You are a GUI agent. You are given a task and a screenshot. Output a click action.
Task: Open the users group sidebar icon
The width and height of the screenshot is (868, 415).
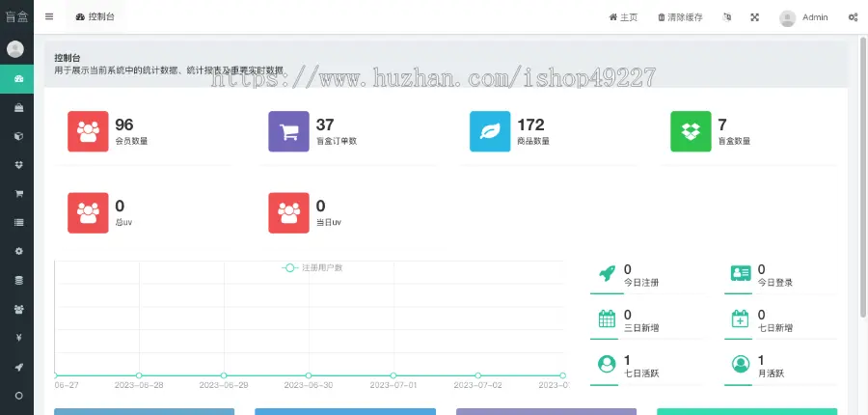click(16, 309)
